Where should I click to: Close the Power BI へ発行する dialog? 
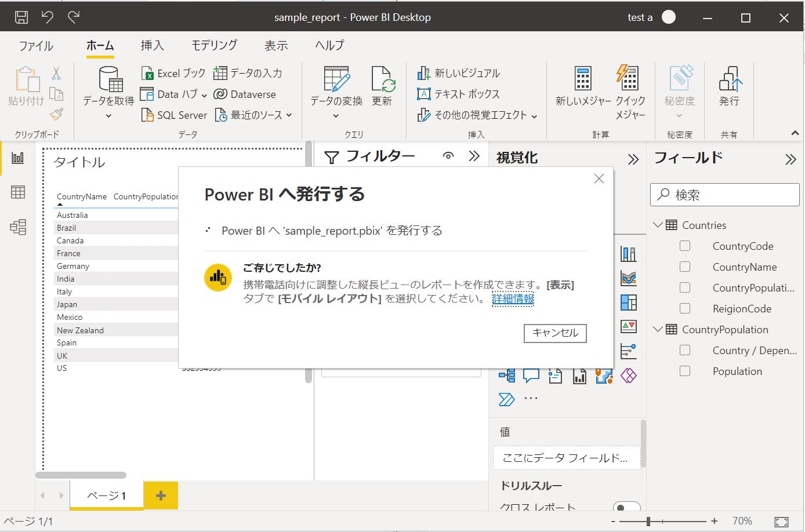pyautogui.click(x=599, y=179)
